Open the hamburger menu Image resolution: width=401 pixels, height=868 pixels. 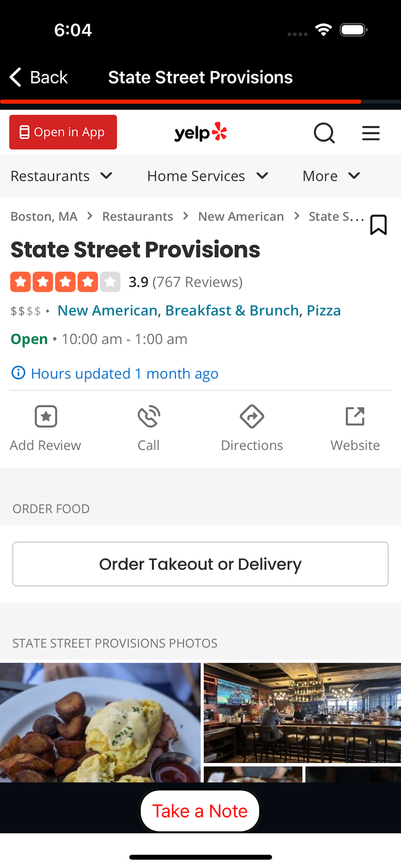tap(371, 133)
